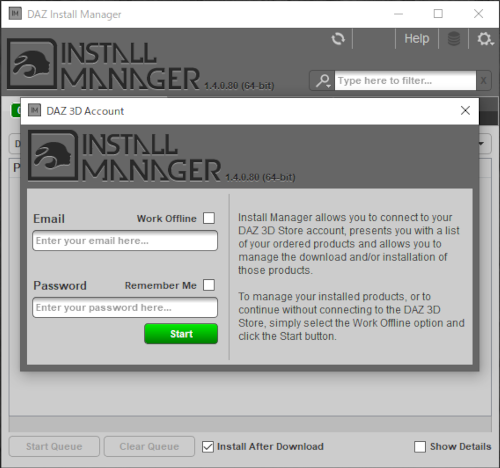Enable the Show Details checkbox
Screen dimensions: 500x468
pos(420,447)
